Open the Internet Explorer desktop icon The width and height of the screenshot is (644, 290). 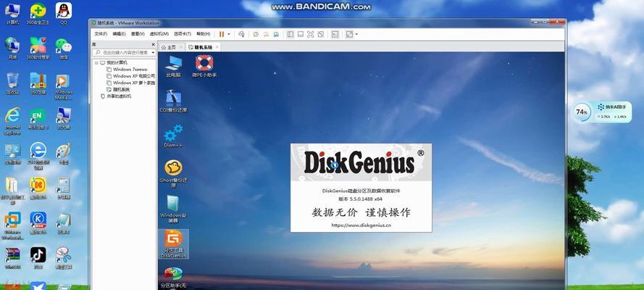[12, 121]
